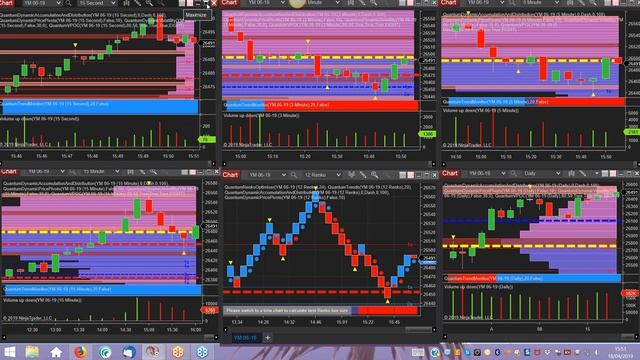This screenshot has width=640, height=360.
Task: Open Chart menu in the 15 Minute chart
Action: point(8,172)
